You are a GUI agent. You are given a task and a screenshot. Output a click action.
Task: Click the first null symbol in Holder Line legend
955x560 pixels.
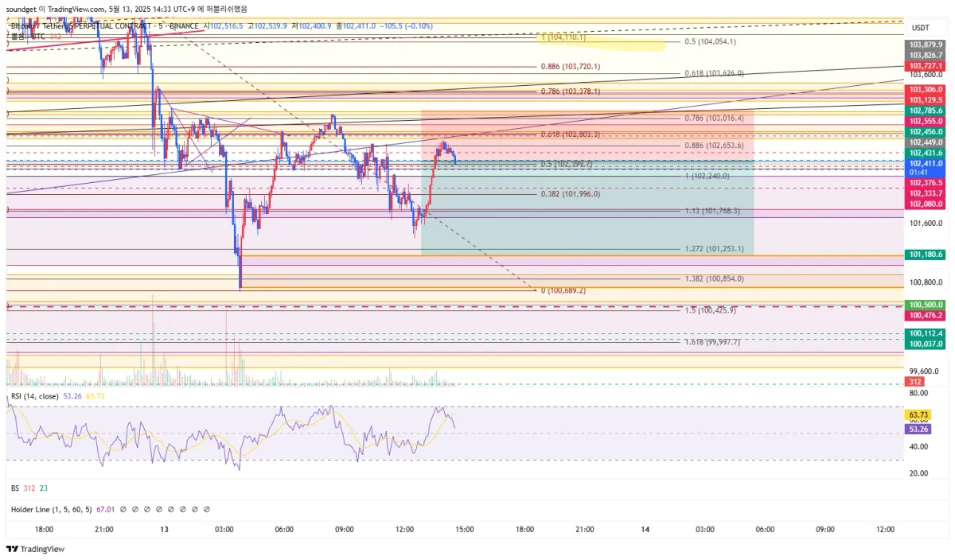tap(123, 509)
